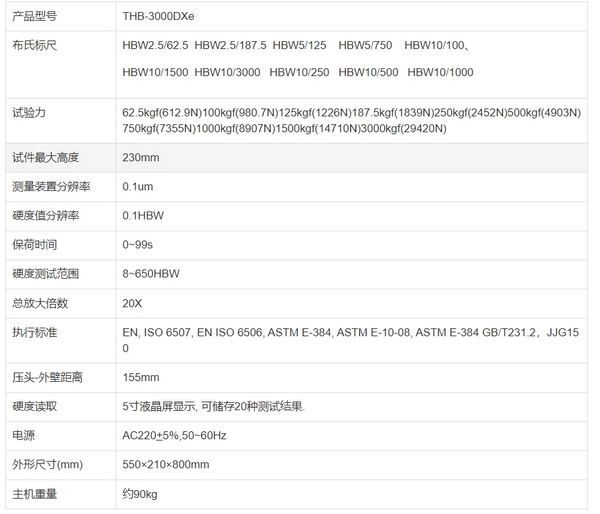600x514 pixels.
Task: Click the 8~650HBW range value
Action: pos(151,274)
